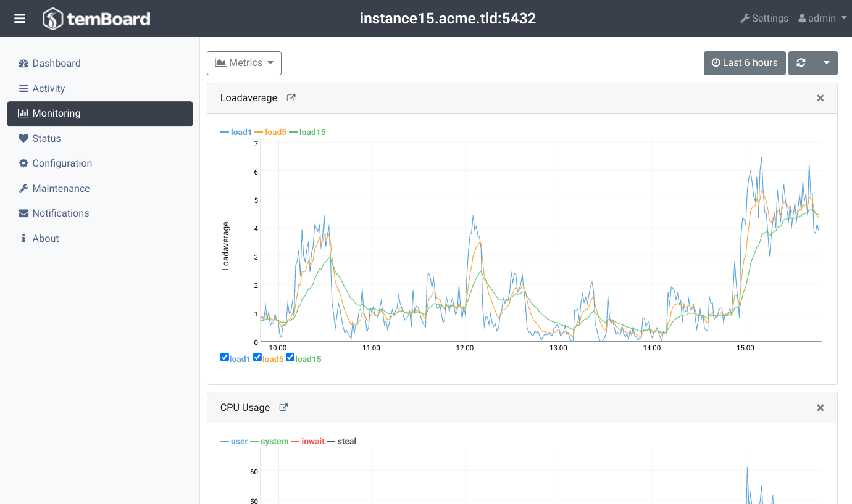The image size is (852, 504).
Task: Open the About page
Action: [100, 238]
